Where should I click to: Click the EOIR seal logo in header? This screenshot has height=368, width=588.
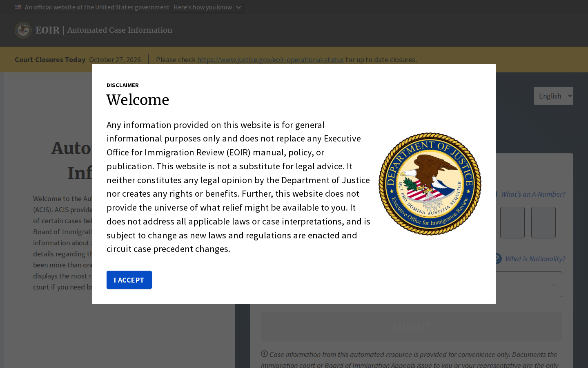[x=23, y=30]
